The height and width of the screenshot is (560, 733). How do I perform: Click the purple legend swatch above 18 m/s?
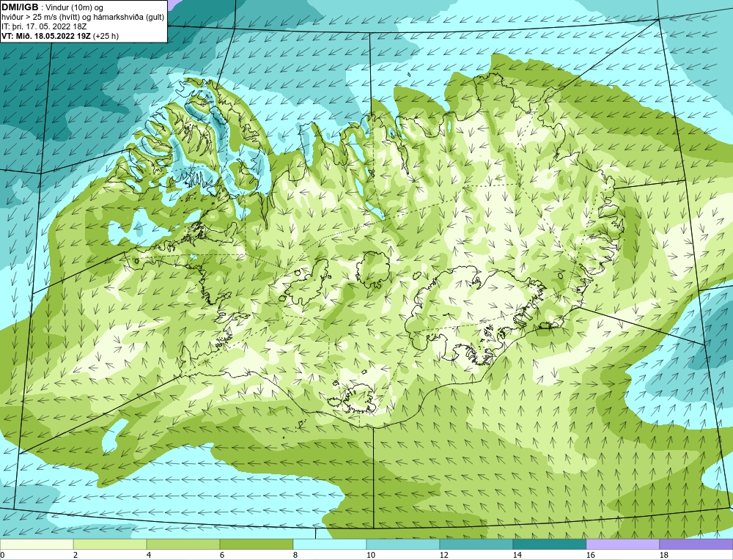(x=696, y=545)
